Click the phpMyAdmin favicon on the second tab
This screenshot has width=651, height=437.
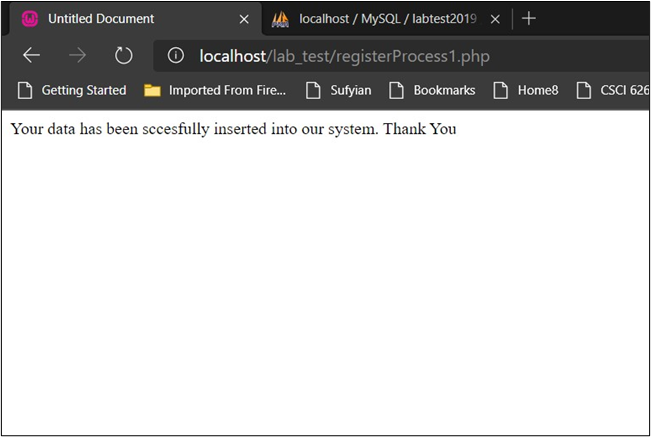280,19
